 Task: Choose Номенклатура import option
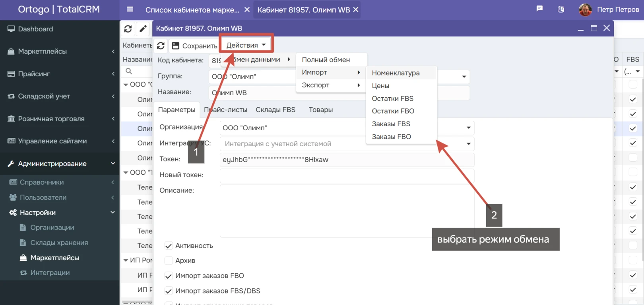coord(402,73)
